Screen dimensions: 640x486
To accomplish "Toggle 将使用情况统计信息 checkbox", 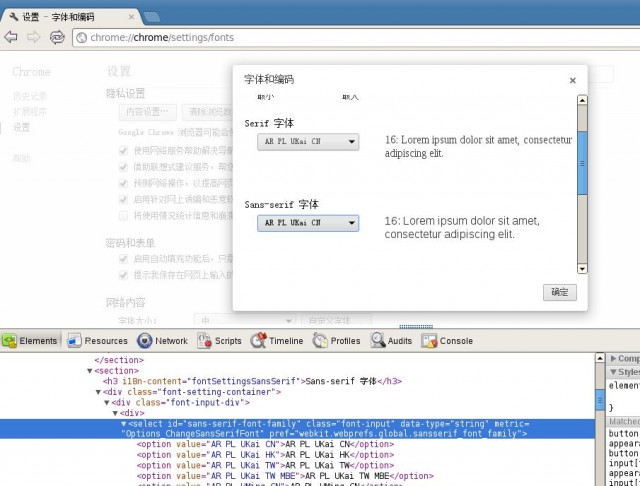I will 123,215.
